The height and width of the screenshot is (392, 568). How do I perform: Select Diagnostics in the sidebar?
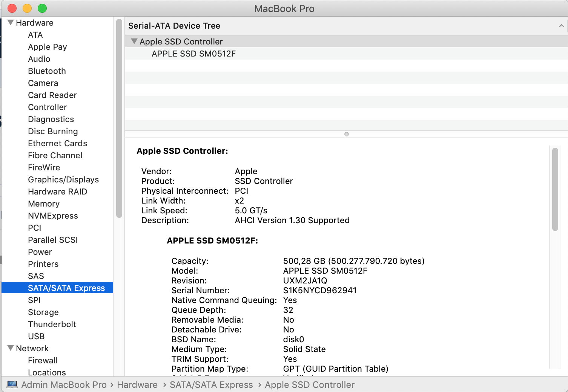(51, 119)
